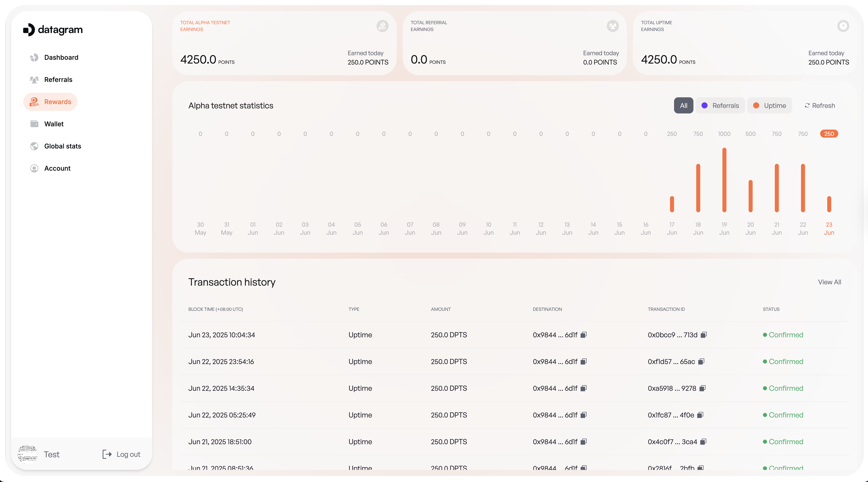Click the 20 Jun chart bar
The image size is (868, 482).
pos(750,196)
